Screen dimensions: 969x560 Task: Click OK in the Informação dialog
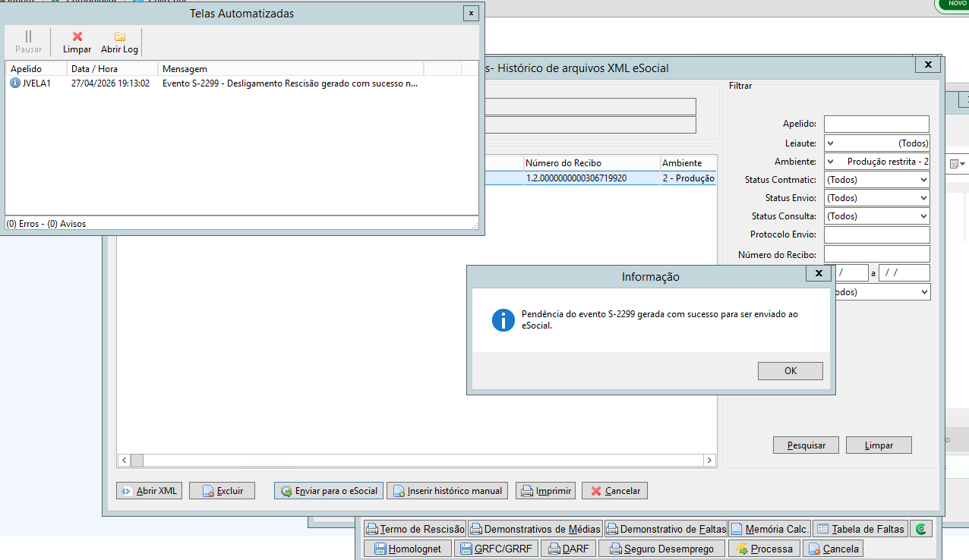click(790, 371)
